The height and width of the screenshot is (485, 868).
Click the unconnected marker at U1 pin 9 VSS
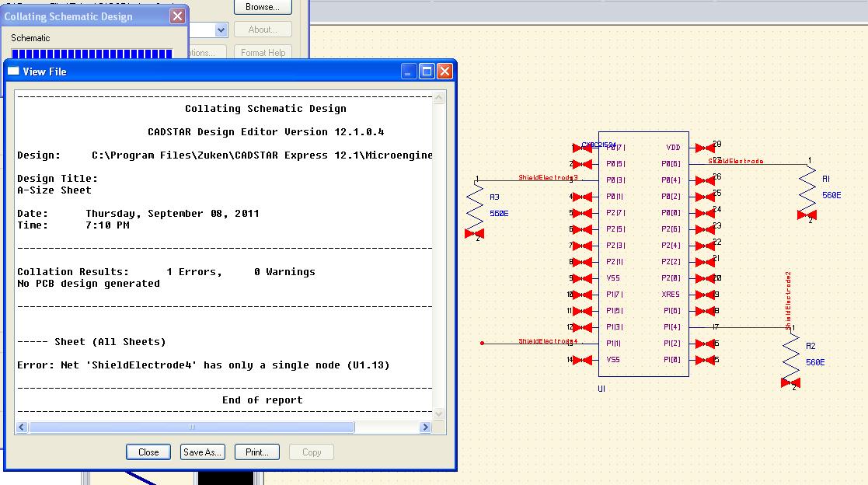click(x=582, y=278)
